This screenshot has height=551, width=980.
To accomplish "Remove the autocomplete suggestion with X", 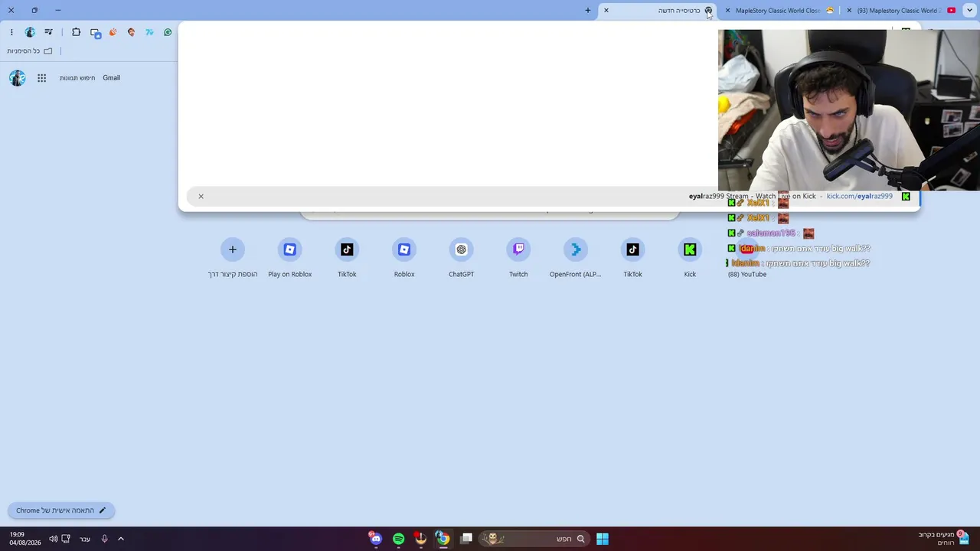I will coord(201,197).
